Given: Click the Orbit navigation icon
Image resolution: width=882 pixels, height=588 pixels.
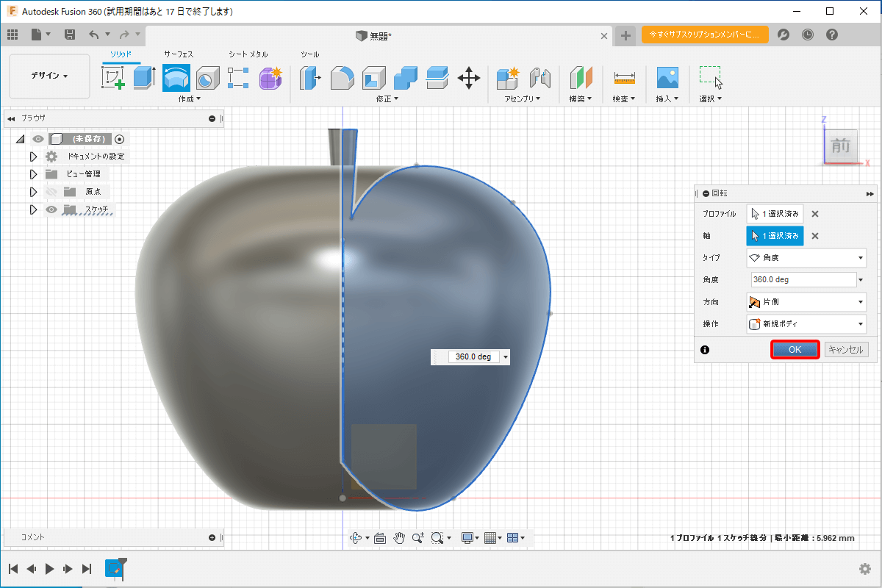Looking at the screenshot, I should point(356,538).
